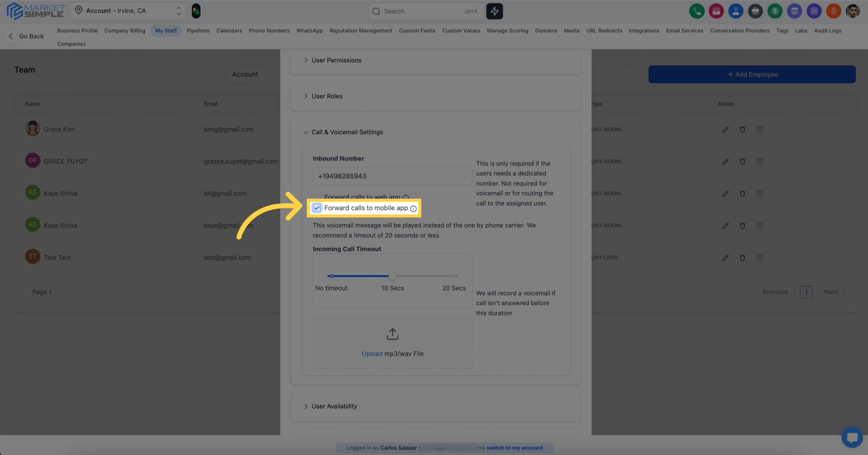Click the upload arrow icon for voicemail file
Image resolution: width=868 pixels, height=455 pixels.
coord(392,334)
